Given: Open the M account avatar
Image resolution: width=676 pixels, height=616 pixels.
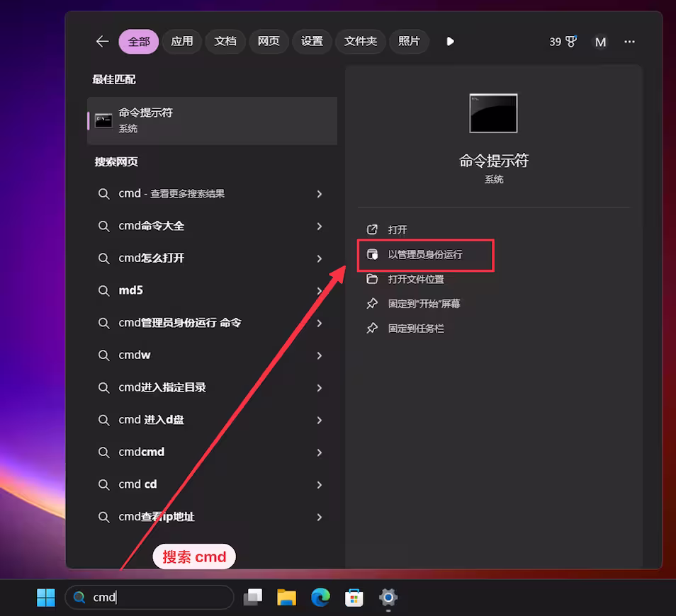Looking at the screenshot, I should pyautogui.click(x=600, y=42).
